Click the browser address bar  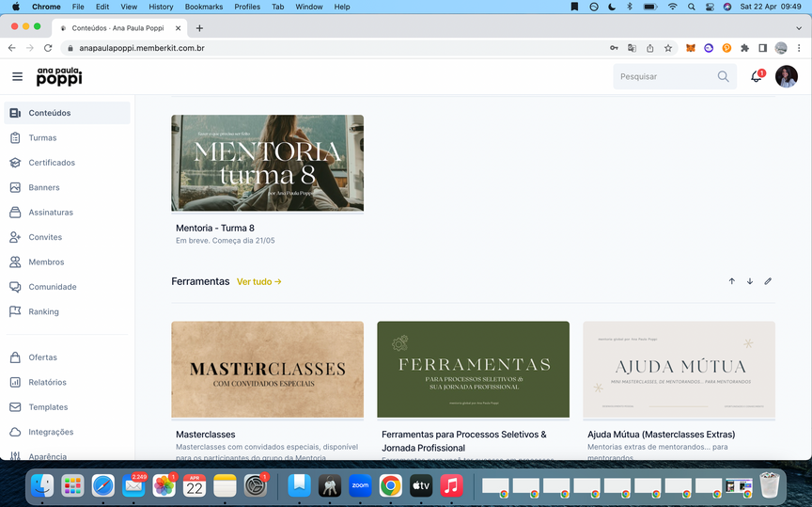pos(332,48)
